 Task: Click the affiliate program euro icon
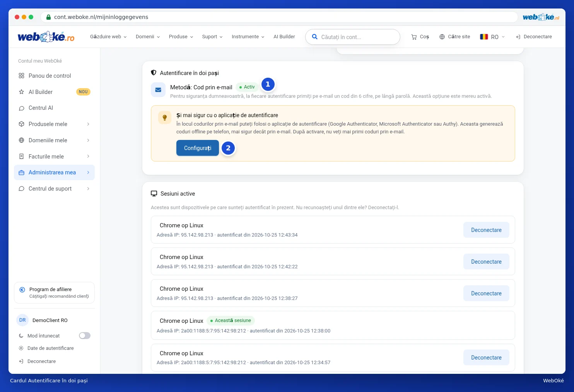pos(22,290)
